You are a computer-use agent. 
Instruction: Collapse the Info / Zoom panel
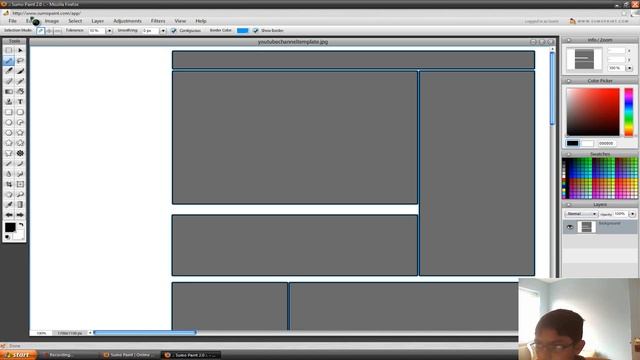[x=569, y=40]
